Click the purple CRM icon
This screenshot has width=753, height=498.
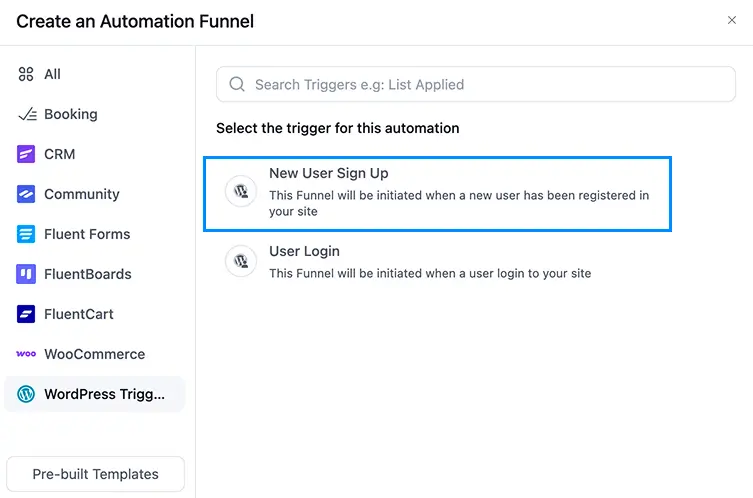(26, 154)
